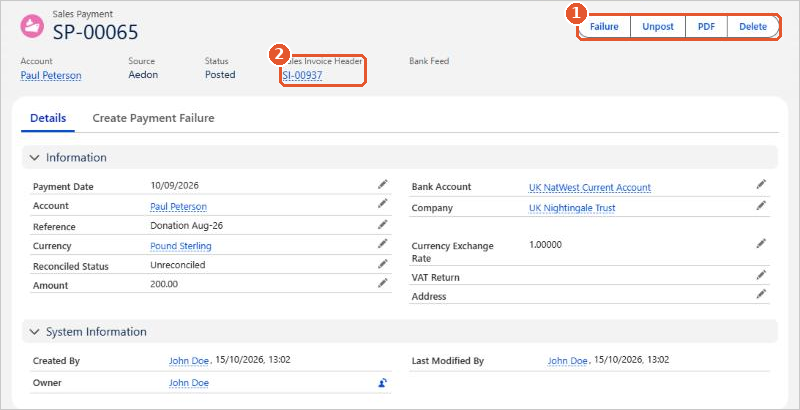The image size is (800, 410).
Task: Click the change Owner icon
Action: pyautogui.click(x=383, y=382)
